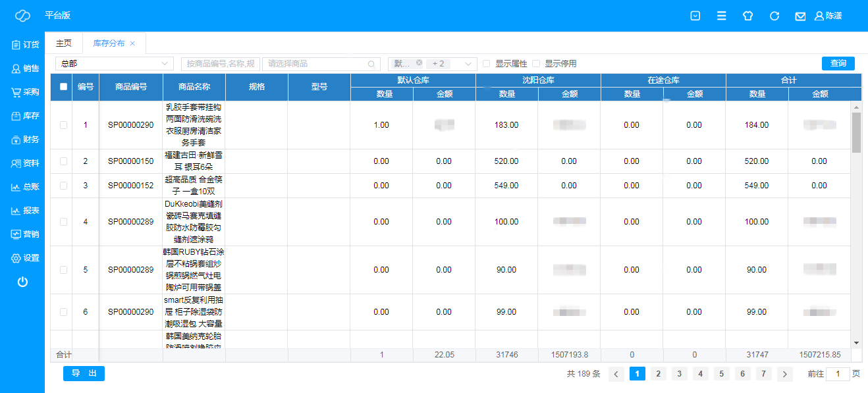Click the 导出 export button
868x393 pixels.
84,373
